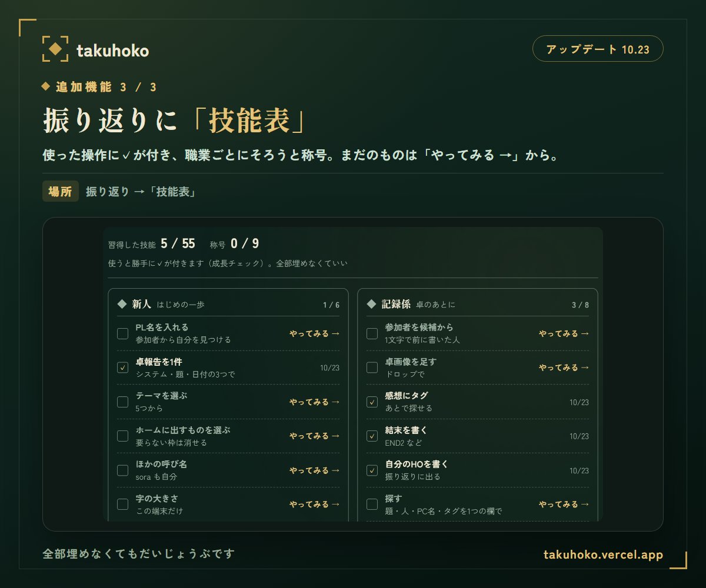This screenshot has height=588, width=706.
Task: Open the takuhoko.vercel.app link
Action: tap(603, 555)
